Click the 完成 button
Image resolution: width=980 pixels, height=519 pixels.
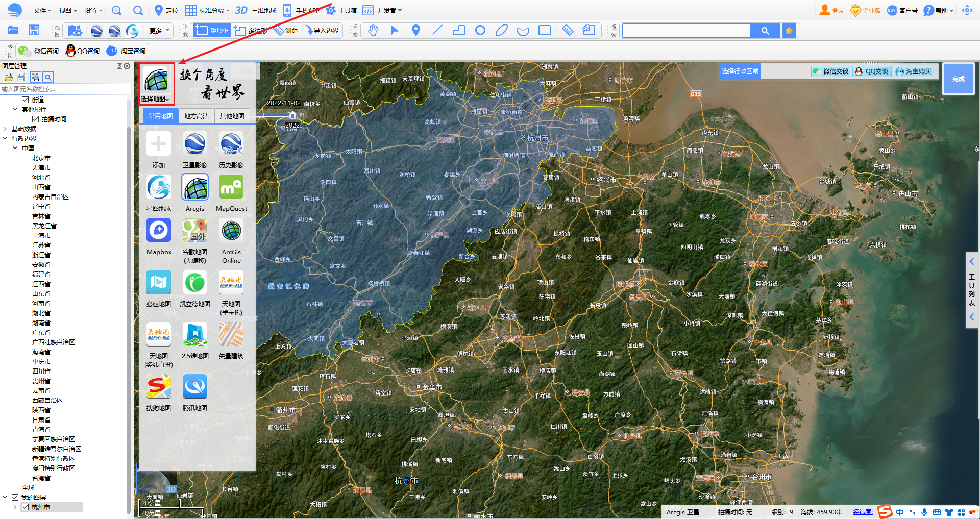pos(958,79)
